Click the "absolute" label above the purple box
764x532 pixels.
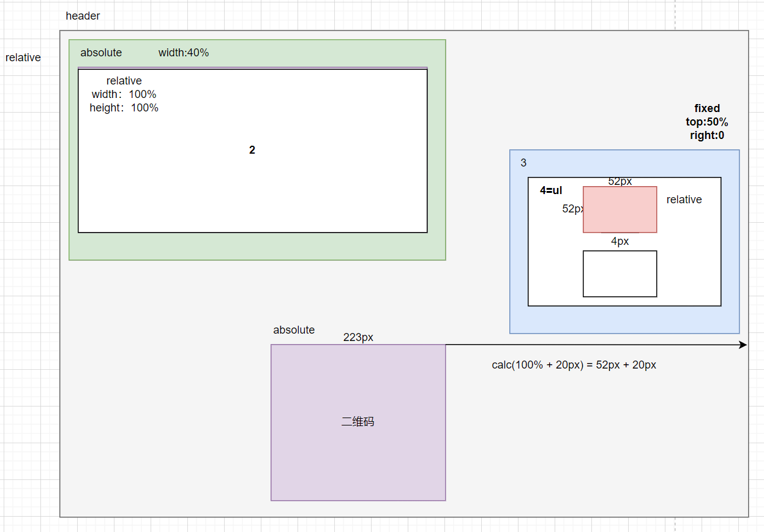(294, 330)
